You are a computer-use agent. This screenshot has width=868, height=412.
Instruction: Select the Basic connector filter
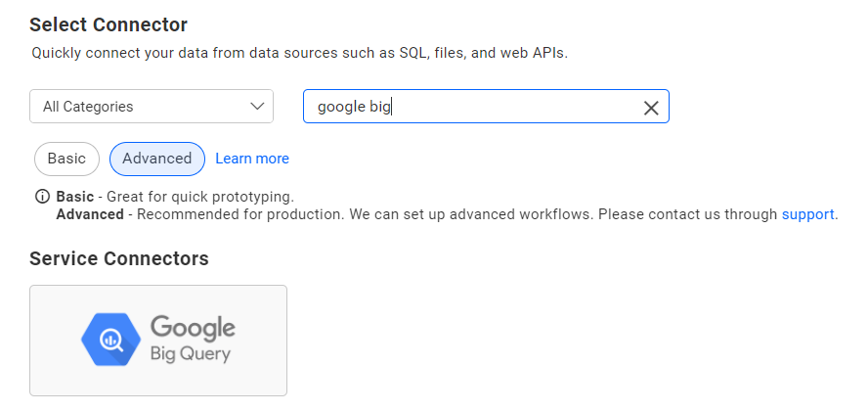click(x=66, y=159)
